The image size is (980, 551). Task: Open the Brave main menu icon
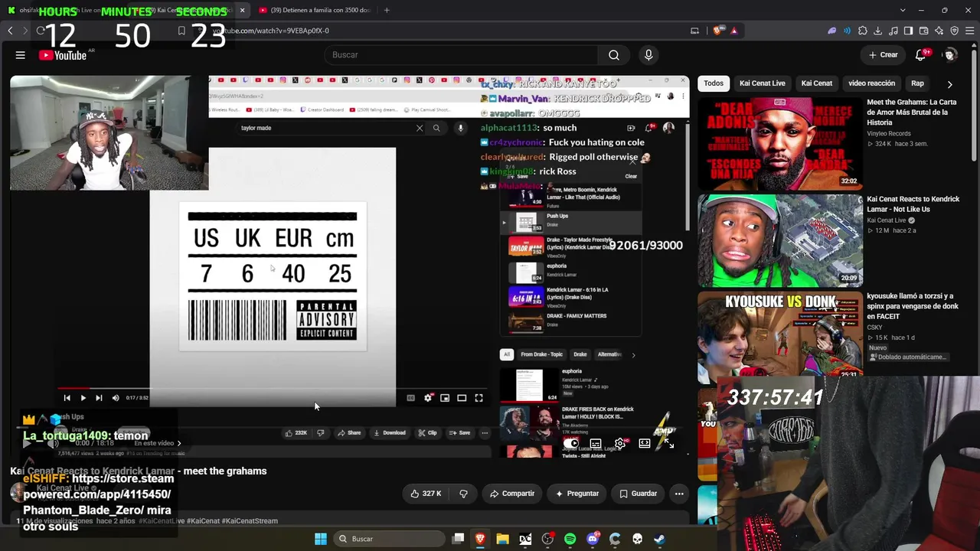pos(969,31)
